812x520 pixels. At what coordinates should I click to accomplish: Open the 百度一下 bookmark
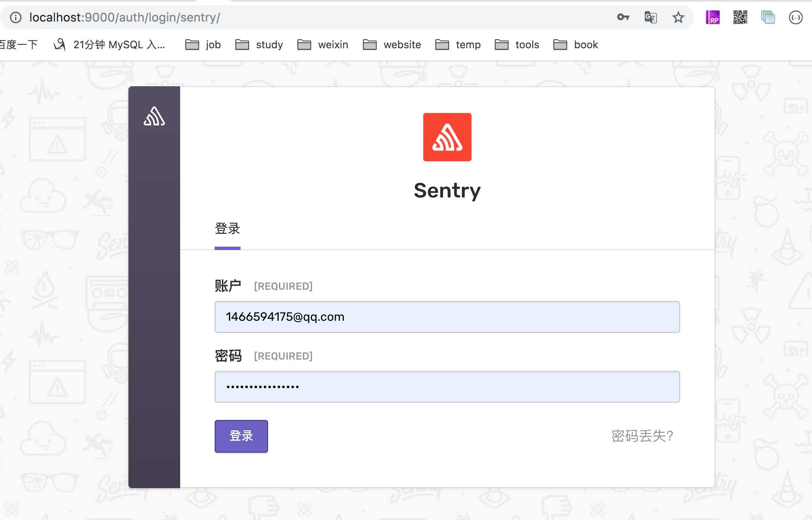[18, 45]
